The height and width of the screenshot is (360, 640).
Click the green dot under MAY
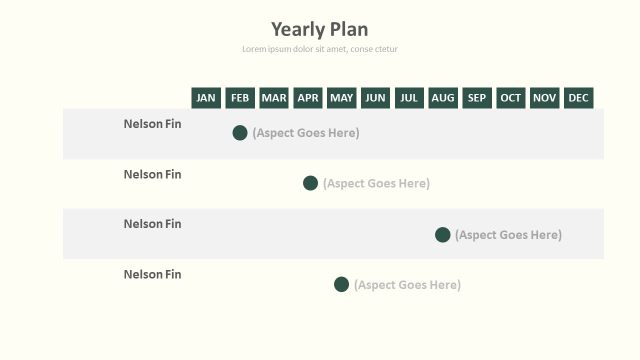pyautogui.click(x=342, y=284)
